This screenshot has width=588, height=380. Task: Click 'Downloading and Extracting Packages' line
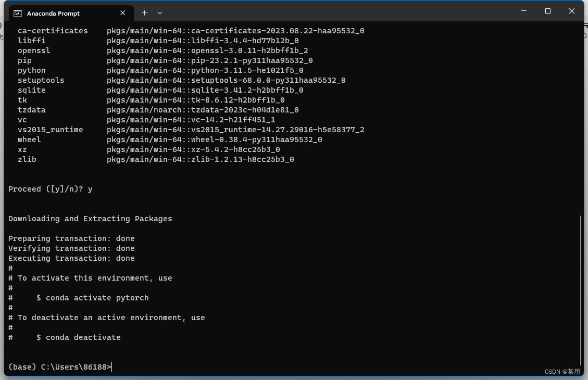[90, 219]
